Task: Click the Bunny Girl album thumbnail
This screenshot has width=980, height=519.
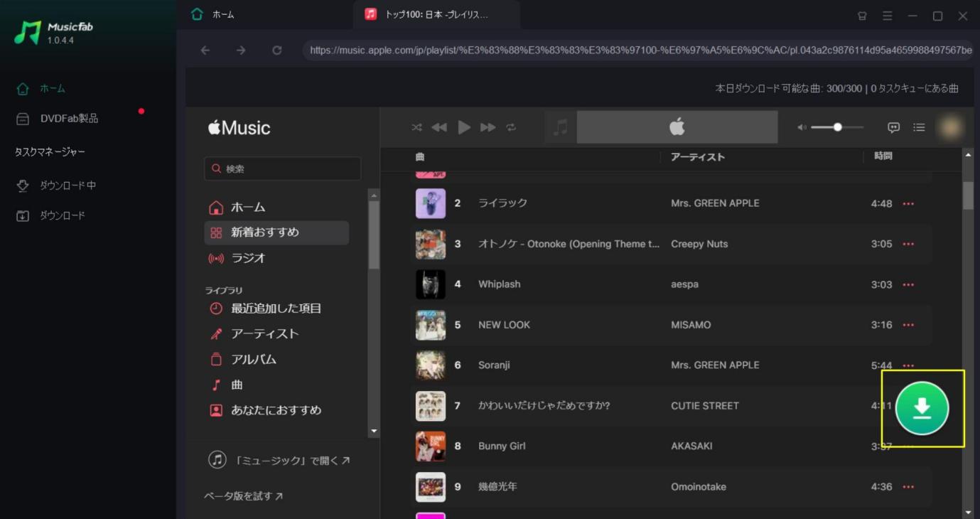Action: point(431,446)
